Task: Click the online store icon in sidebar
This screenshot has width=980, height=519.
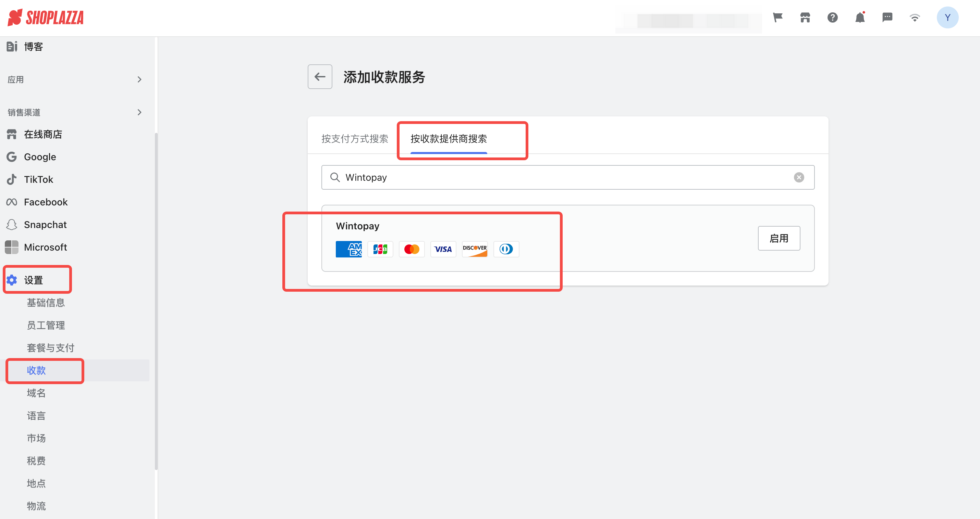Action: [12, 134]
